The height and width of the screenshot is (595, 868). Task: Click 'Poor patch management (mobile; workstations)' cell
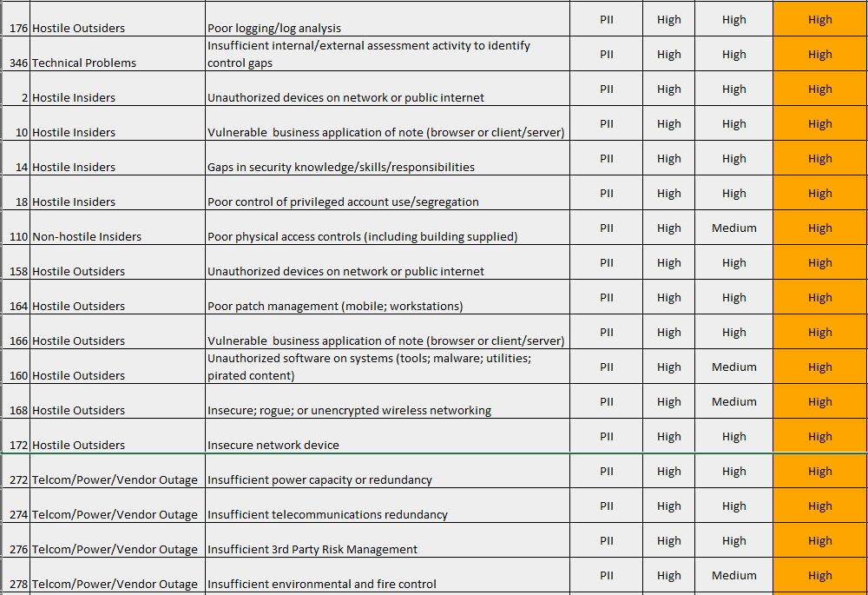387,297
